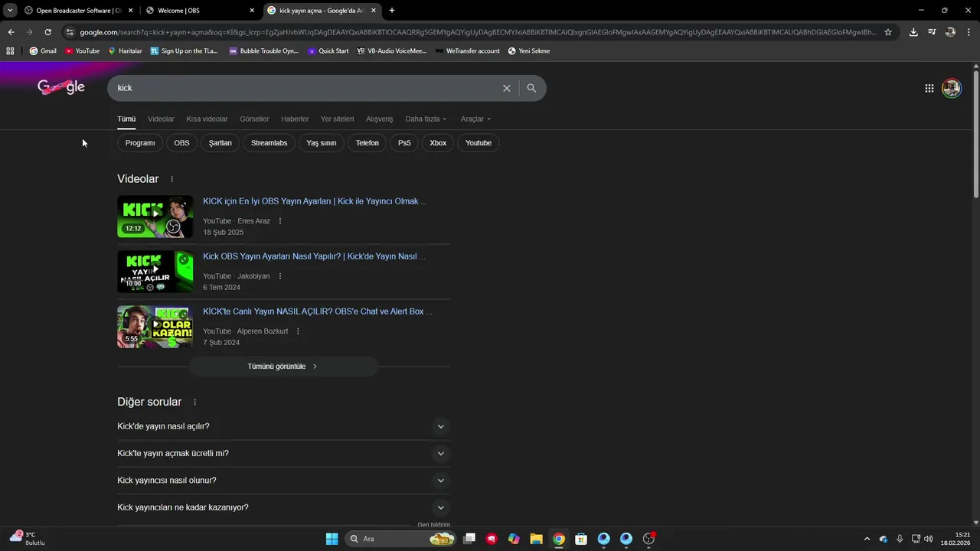The image size is (980, 551).
Task: Click the Youtube filter chip
Action: pos(479,143)
